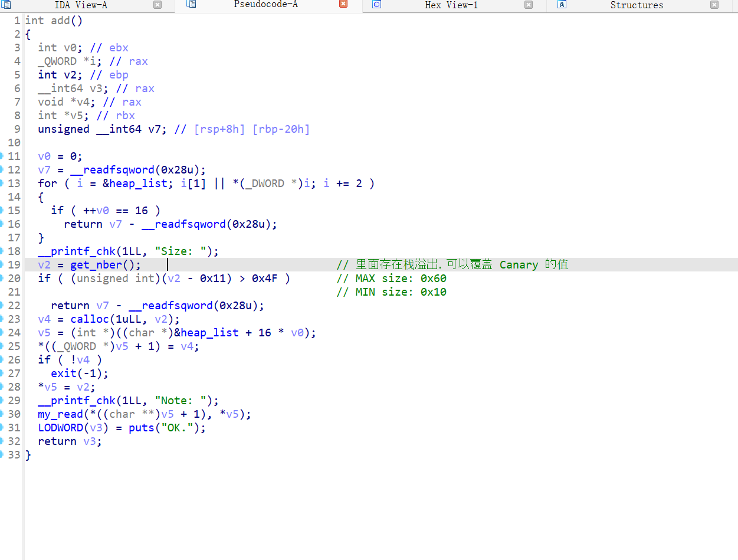Select the Pseudocode-A tab

[x=265, y=5]
